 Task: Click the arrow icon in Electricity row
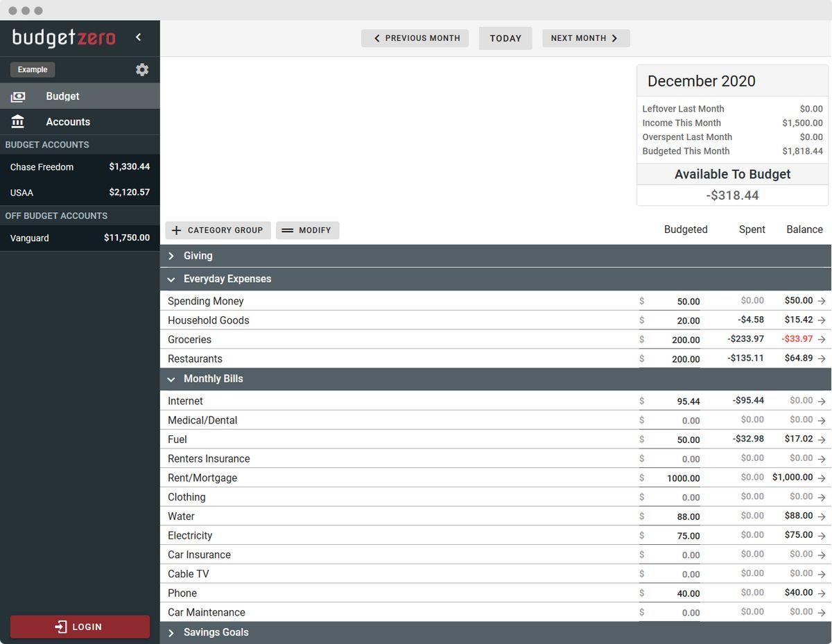pos(822,535)
